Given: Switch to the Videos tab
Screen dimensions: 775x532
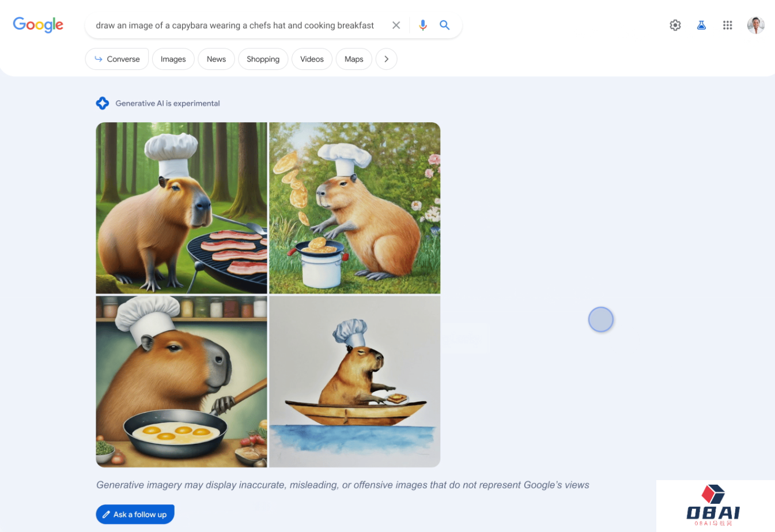Looking at the screenshot, I should [x=312, y=59].
